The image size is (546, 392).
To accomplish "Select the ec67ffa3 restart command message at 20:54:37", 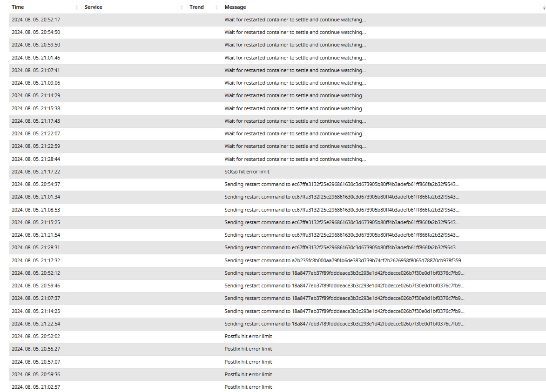I will pos(342,184).
